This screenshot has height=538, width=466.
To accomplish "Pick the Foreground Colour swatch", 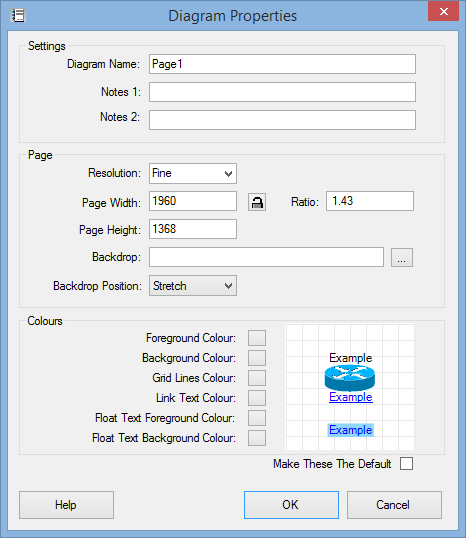I will (x=257, y=338).
